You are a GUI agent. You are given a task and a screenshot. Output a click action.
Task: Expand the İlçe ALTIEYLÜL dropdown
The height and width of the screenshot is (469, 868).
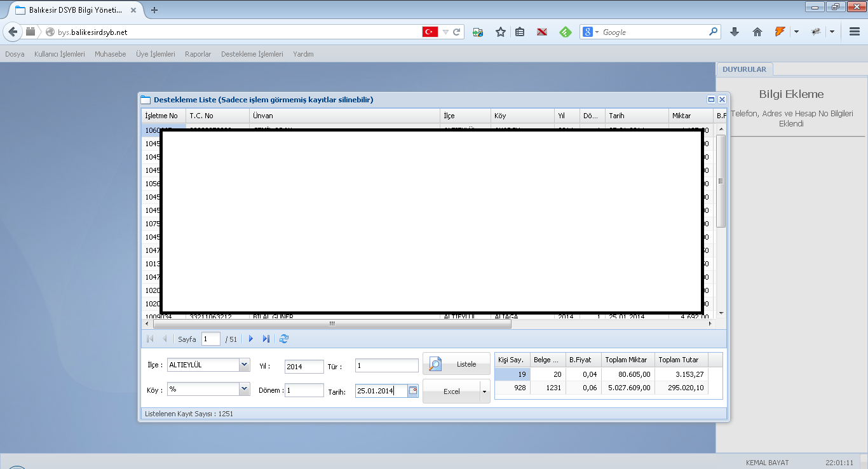point(244,365)
